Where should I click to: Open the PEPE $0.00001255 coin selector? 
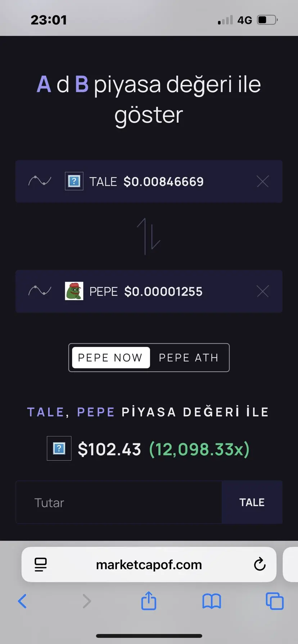click(149, 291)
